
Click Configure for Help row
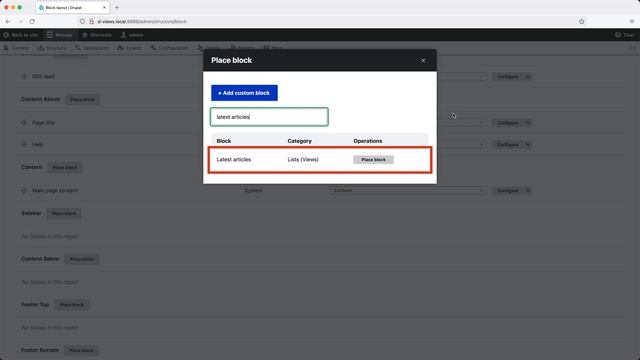[x=508, y=144]
